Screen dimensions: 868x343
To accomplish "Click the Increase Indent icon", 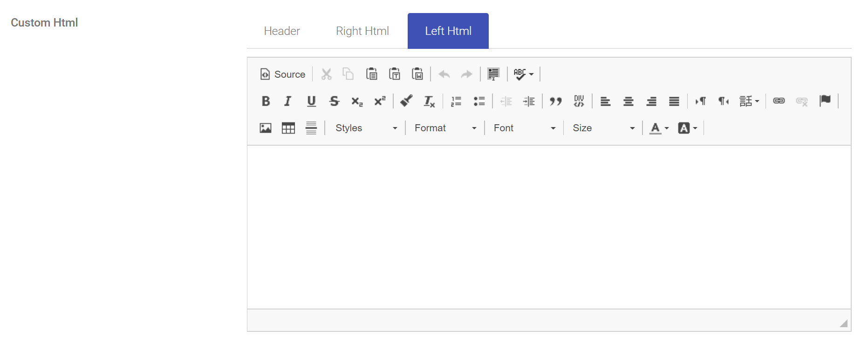I will click(x=529, y=101).
